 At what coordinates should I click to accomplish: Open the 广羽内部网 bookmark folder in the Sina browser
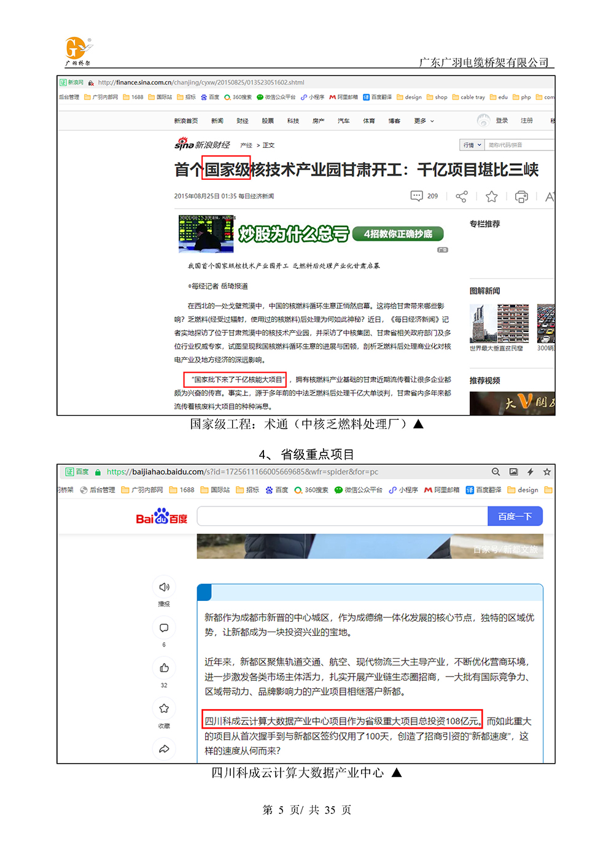coord(101,97)
